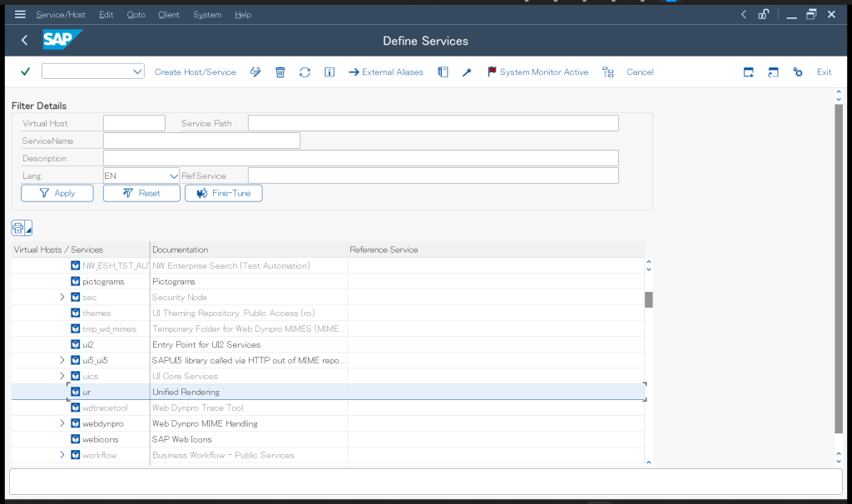Expand the webdynpro service node
Image resolution: width=852 pixels, height=504 pixels.
[62, 423]
